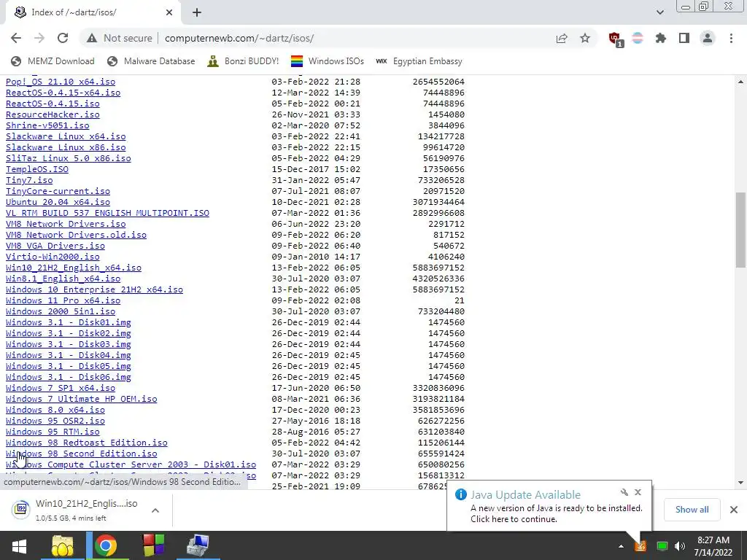
Task: Switch to the Index of /~dartz/isos/ tab
Action: [x=93, y=12]
